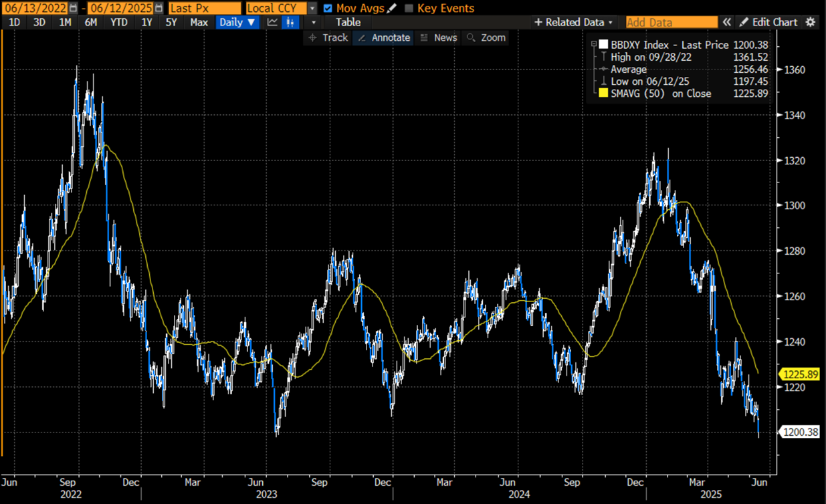826x504 pixels.
Task: Select the YTD range tab
Action: 118,22
